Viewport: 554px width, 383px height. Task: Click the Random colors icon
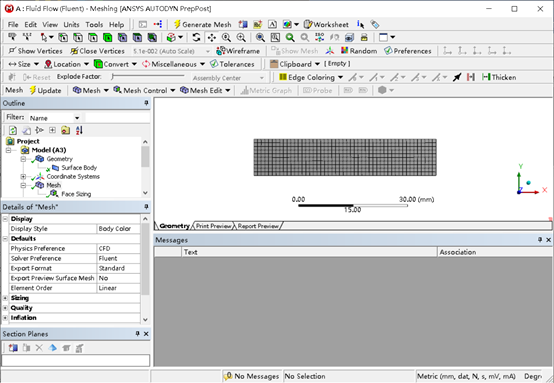click(x=344, y=51)
